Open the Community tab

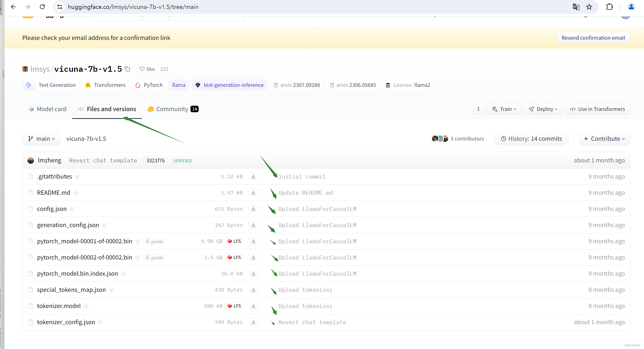(172, 109)
